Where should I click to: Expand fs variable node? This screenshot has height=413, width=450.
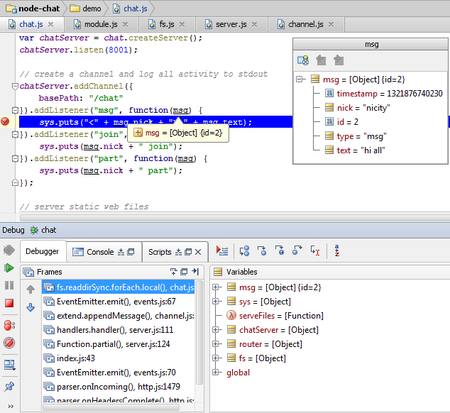[x=216, y=358]
